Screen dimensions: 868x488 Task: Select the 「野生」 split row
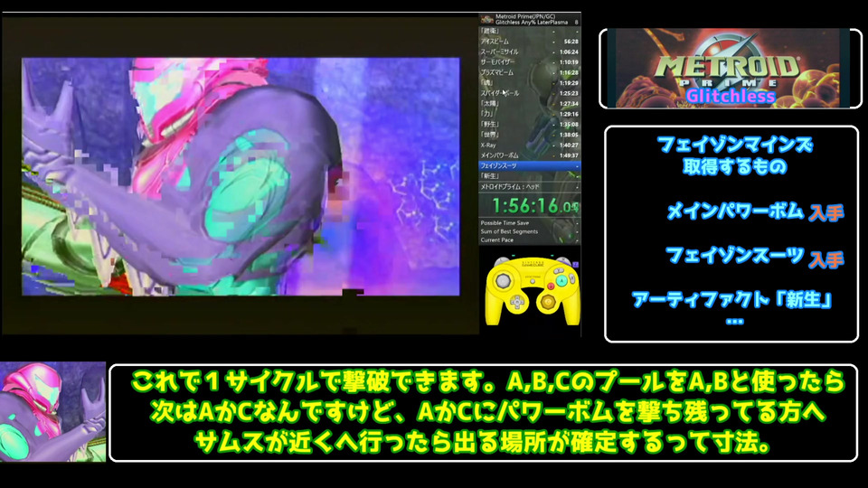pos(529,125)
